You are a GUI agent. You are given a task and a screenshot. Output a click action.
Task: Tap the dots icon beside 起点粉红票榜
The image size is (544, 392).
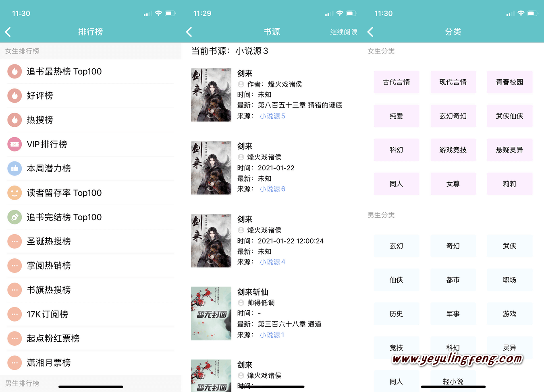15,338
